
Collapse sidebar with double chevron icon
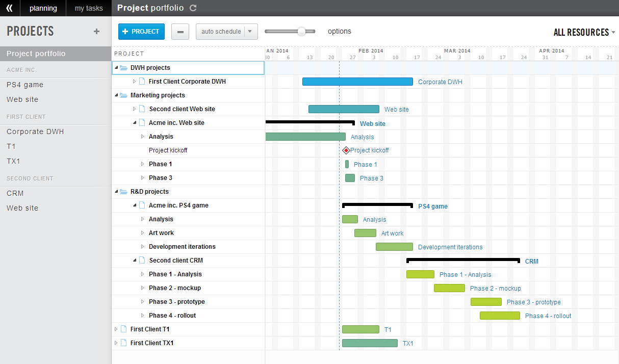tap(10, 8)
